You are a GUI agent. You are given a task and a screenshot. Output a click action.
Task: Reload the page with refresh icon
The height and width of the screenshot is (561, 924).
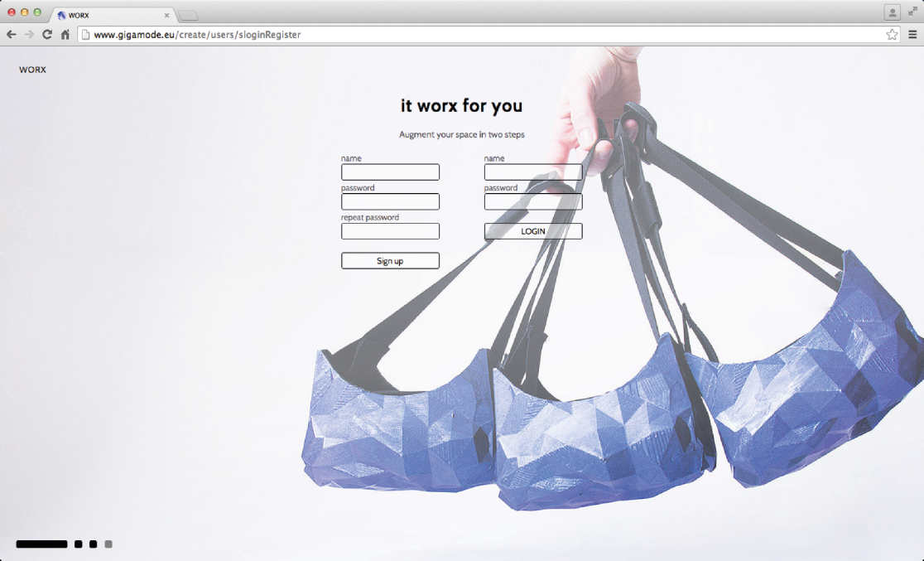[x=47, y=35]
